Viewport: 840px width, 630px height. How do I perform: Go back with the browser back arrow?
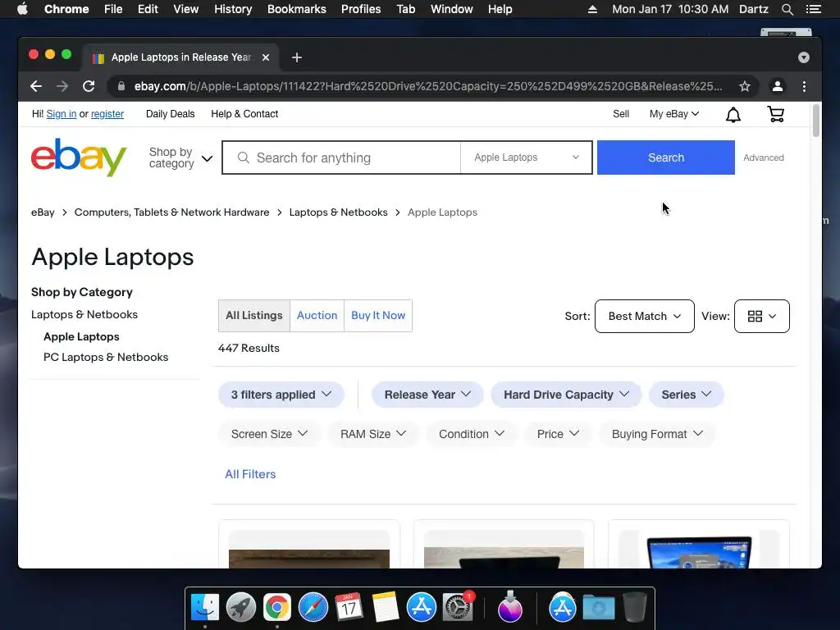coord(36,86)
